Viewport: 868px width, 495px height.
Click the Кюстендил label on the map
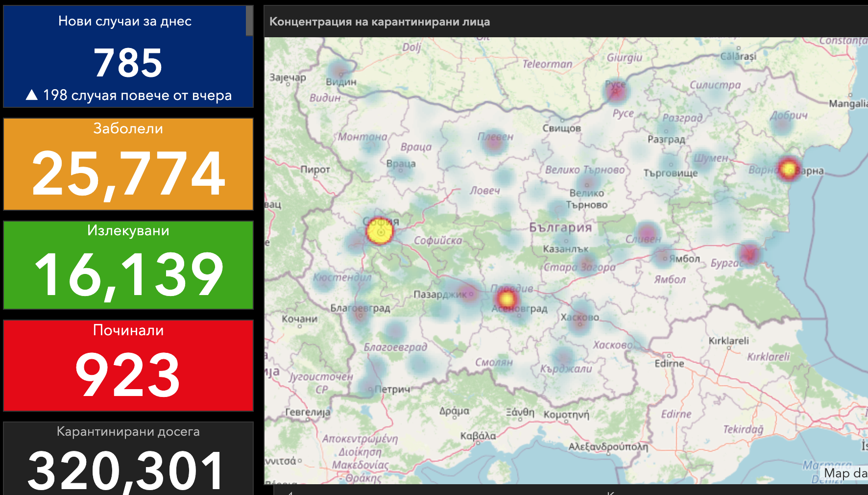pyautogui.click(x=342, y=277)
